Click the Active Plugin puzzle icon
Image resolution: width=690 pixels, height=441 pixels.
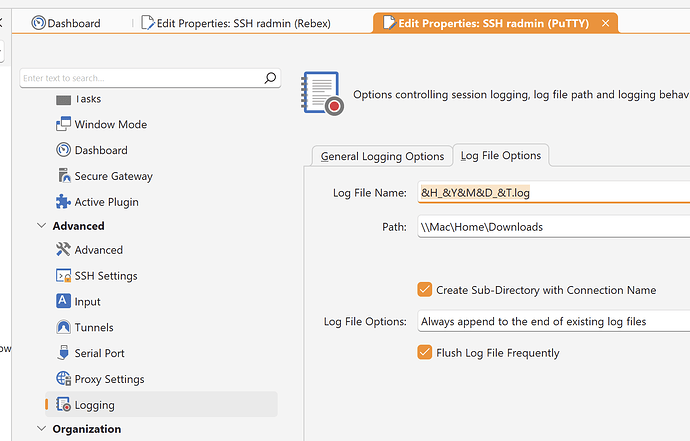pos(64,202)
